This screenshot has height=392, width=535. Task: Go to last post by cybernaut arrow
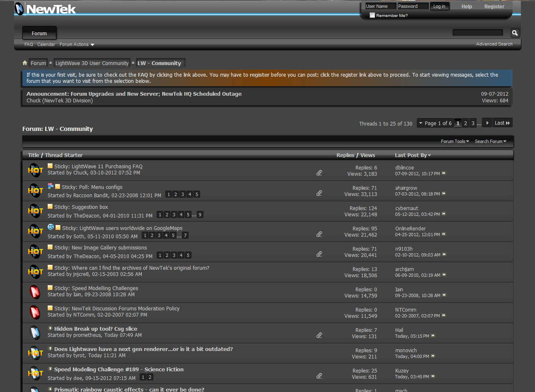click(x=444, y=214)
